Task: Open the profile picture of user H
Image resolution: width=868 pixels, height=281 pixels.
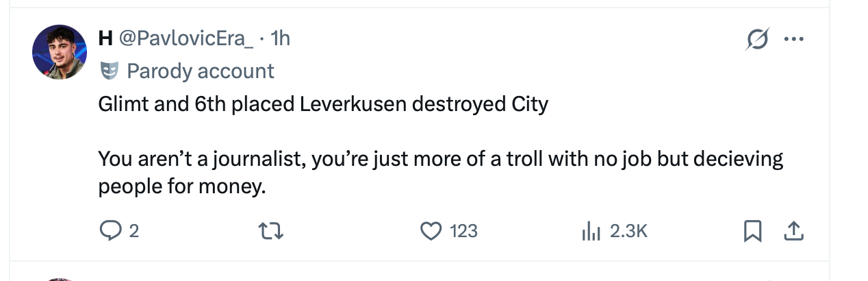Action: pos(59,53)
